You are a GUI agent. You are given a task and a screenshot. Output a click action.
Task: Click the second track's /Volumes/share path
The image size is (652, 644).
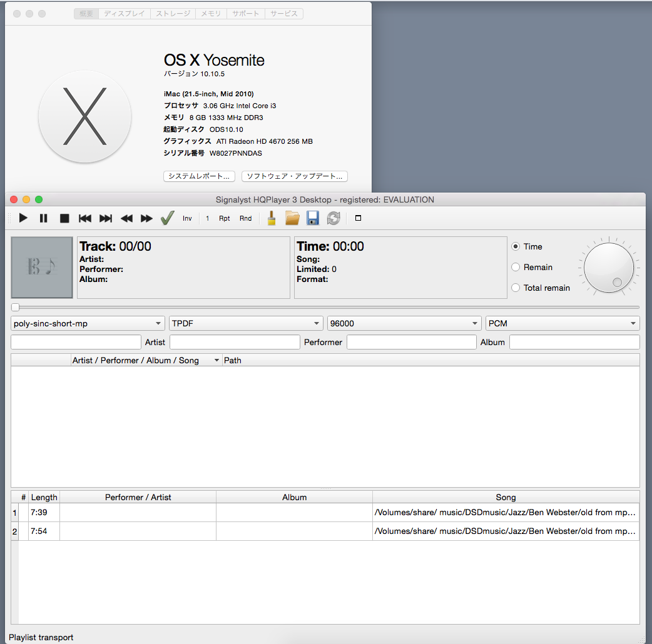tap(505, 531)
